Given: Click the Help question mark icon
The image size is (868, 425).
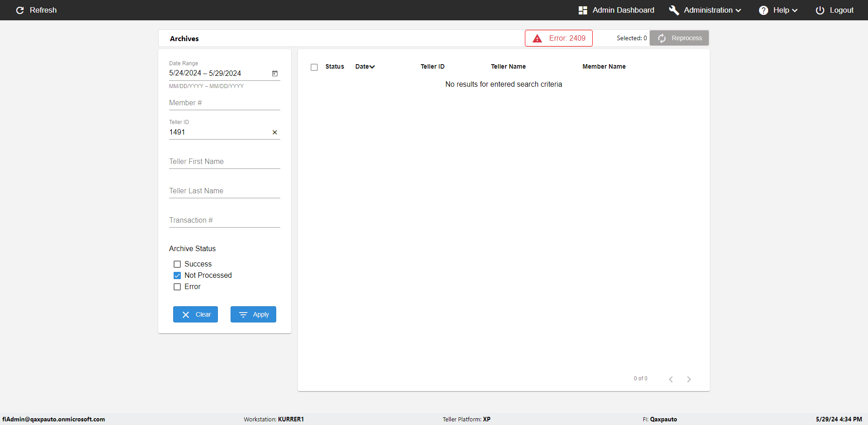Looking at the screenshot, I should click(764, 10).
